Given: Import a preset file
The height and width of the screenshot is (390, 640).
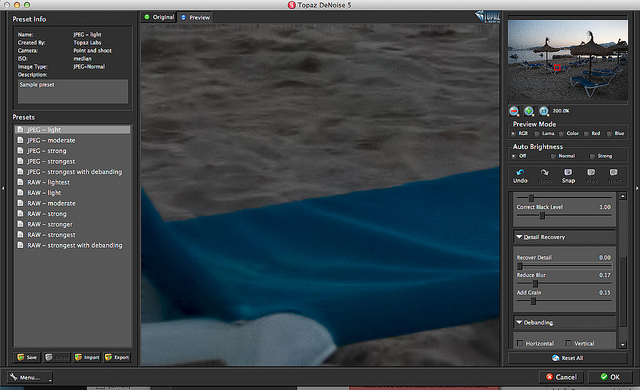Looking at the screenshot, I should (x=87, y=357).
